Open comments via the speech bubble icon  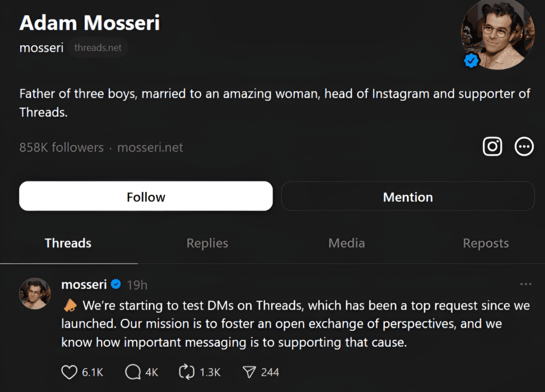pos(133,372)
